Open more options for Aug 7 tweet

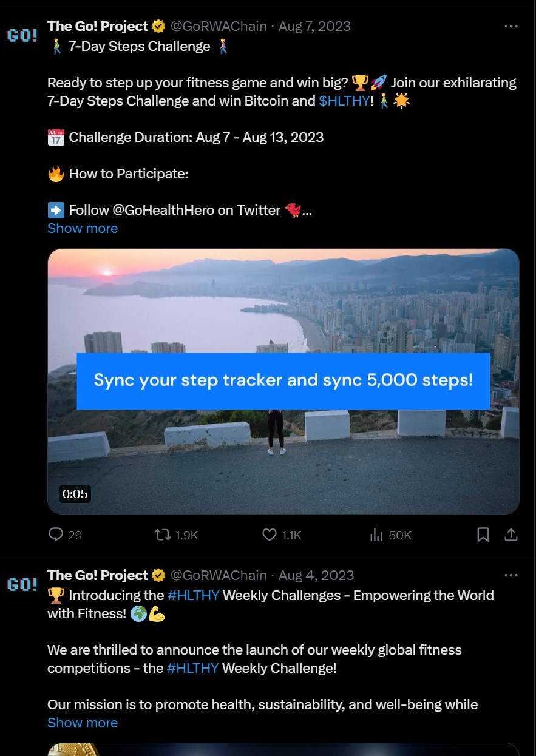(x=511, y=27)
